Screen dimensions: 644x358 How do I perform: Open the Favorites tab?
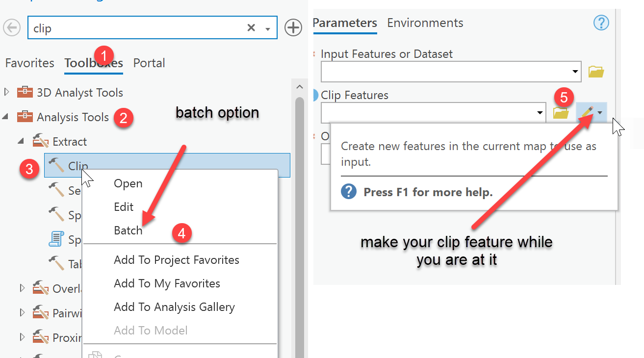29,63
